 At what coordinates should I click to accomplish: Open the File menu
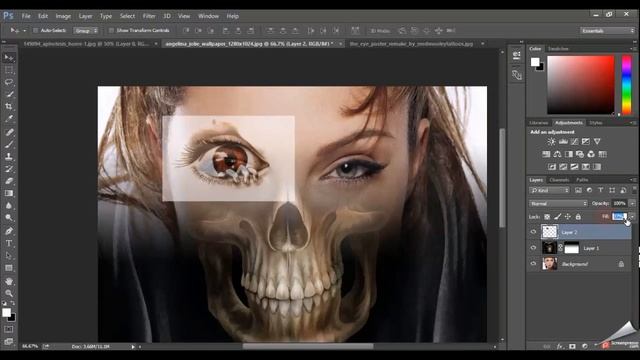pos(26,16)
